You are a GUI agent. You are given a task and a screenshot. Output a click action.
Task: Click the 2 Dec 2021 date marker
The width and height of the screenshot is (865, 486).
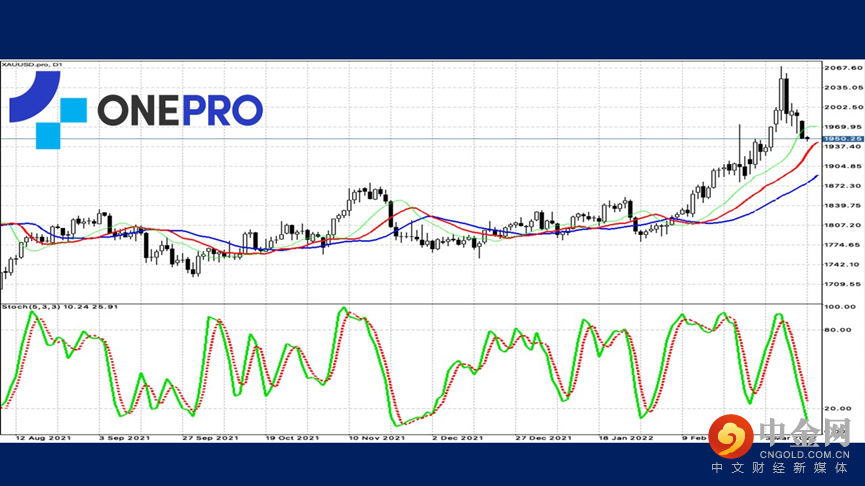[x=457, y=438]
